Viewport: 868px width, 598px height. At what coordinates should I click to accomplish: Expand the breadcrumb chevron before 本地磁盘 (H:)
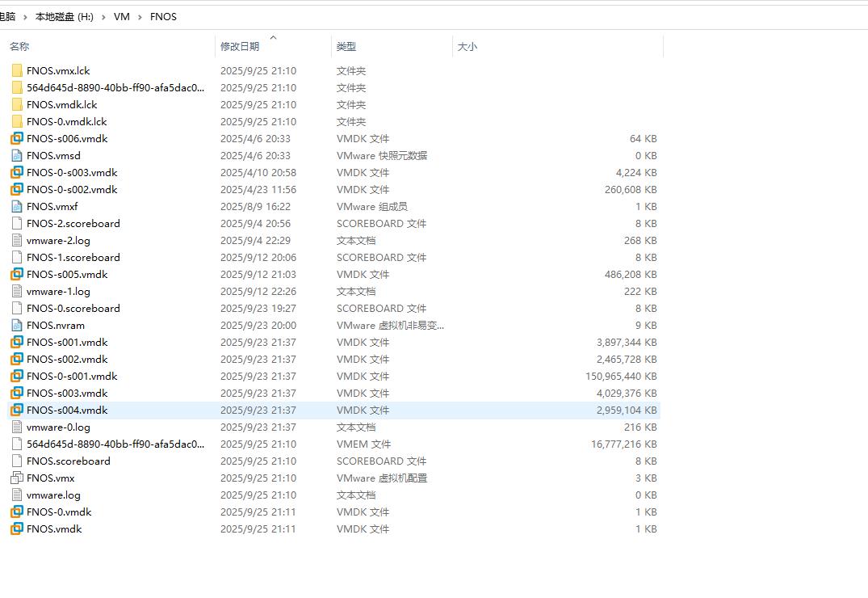pyautogui.click(x=25, y=17)
